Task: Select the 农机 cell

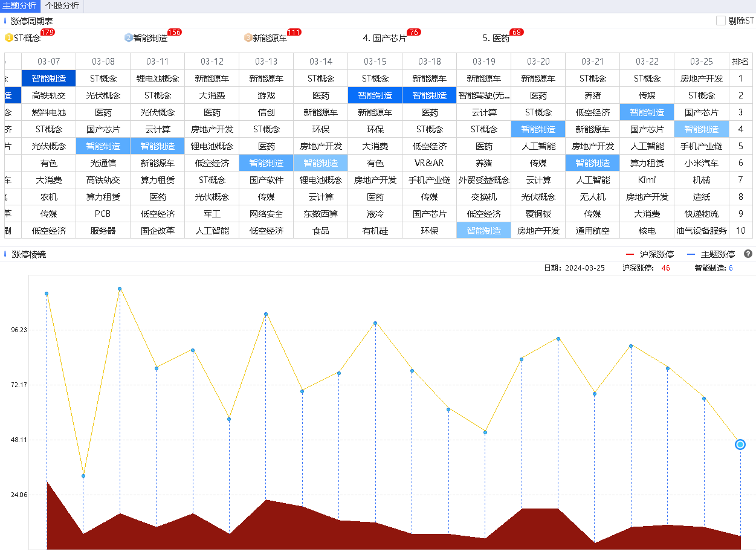Action: (49, 197)
